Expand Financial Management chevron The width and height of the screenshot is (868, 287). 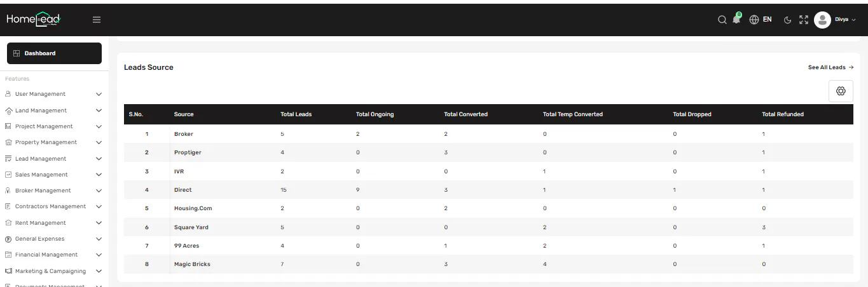click(99, 255)
